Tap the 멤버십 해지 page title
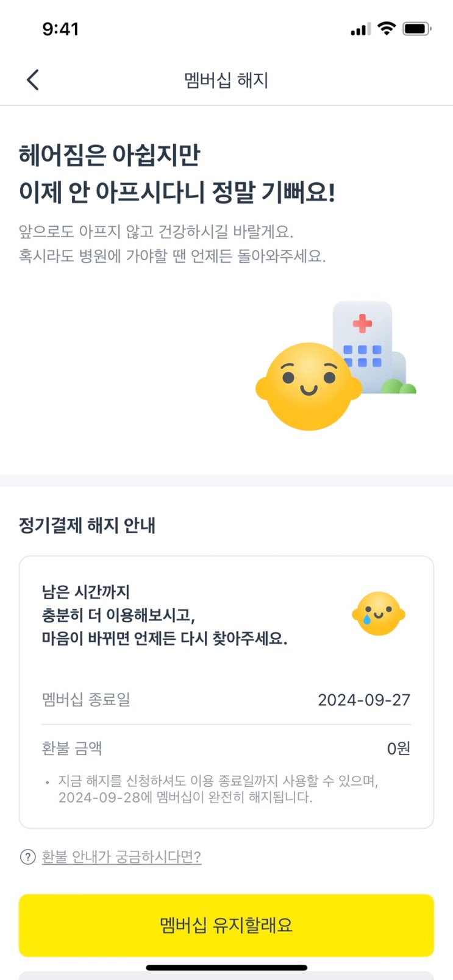This screenshot has height=980, width=453. point(226,80)
